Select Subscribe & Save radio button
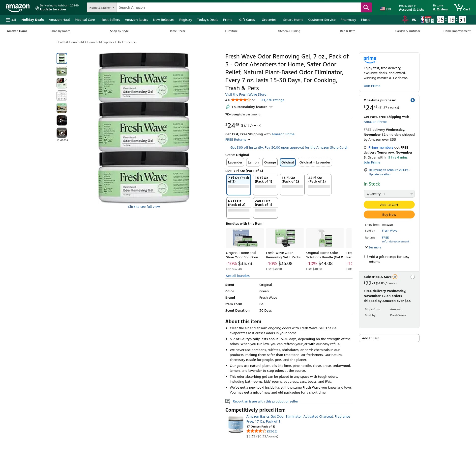The image size is (476, 456). [413, 277]
